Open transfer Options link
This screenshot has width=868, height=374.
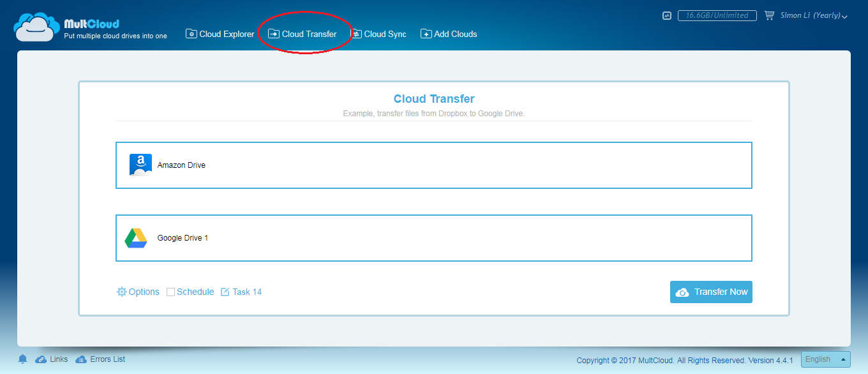click(138, 292)
